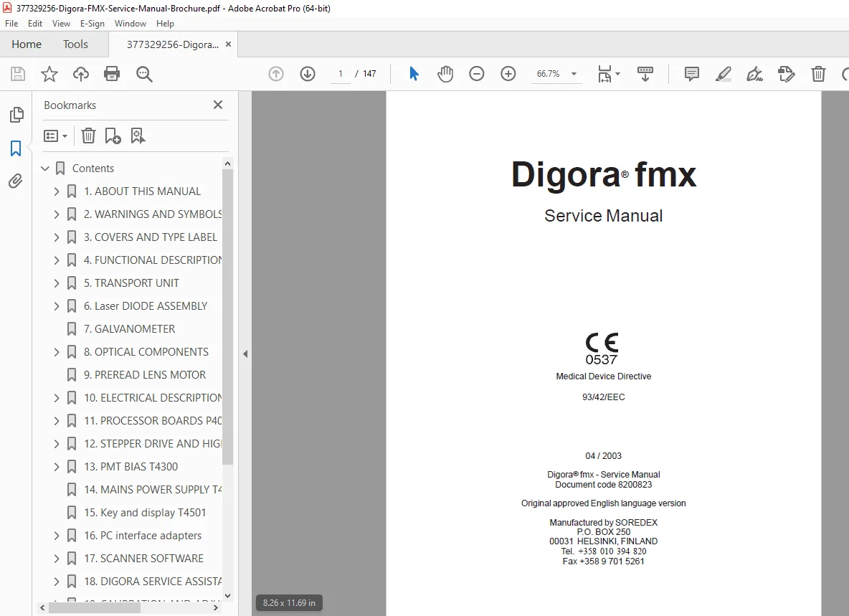Image resolution: width=849 pixels, height=616 pixels.
Task: Expand the 2. WARNINGS AND SYMBOLS bookmark
Action: 57,214
